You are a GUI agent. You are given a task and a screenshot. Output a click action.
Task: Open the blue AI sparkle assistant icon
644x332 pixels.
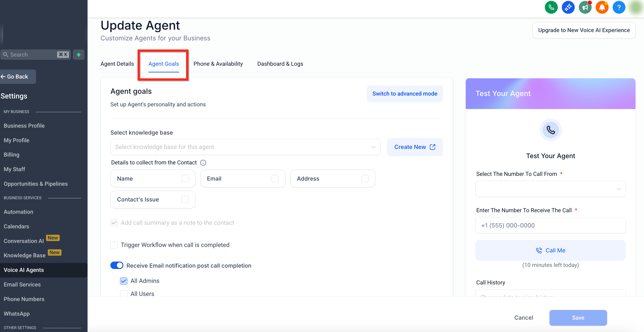pyautogui.click(x=568, y=7)
